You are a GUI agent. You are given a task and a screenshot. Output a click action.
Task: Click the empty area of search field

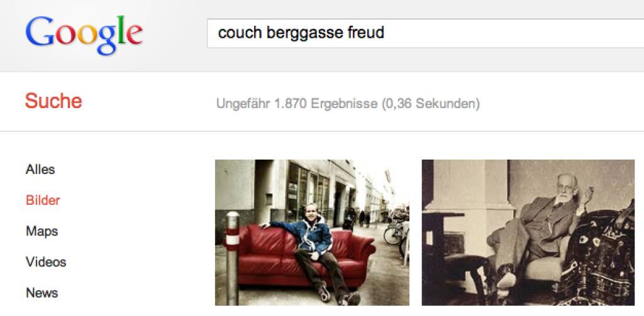pos(513,33)
